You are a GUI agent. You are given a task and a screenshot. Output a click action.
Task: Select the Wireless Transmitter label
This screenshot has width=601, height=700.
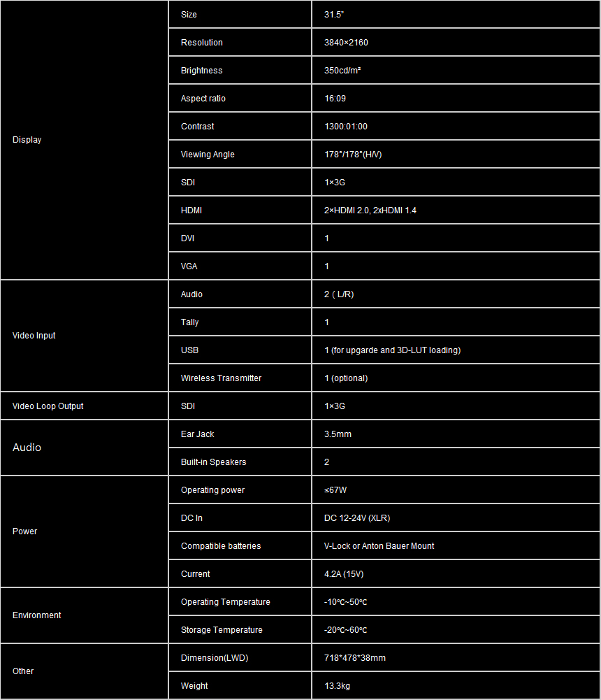[221, 378]
